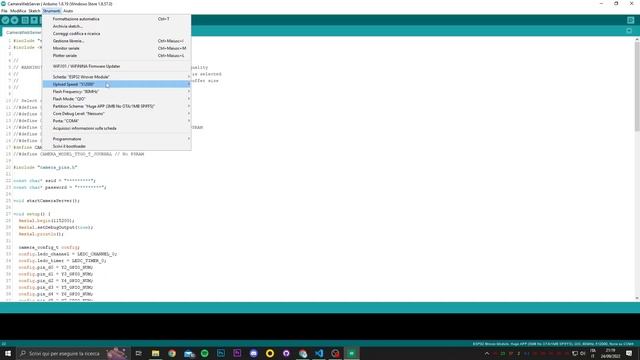Open Task View in the taskbar

point(138,353)
